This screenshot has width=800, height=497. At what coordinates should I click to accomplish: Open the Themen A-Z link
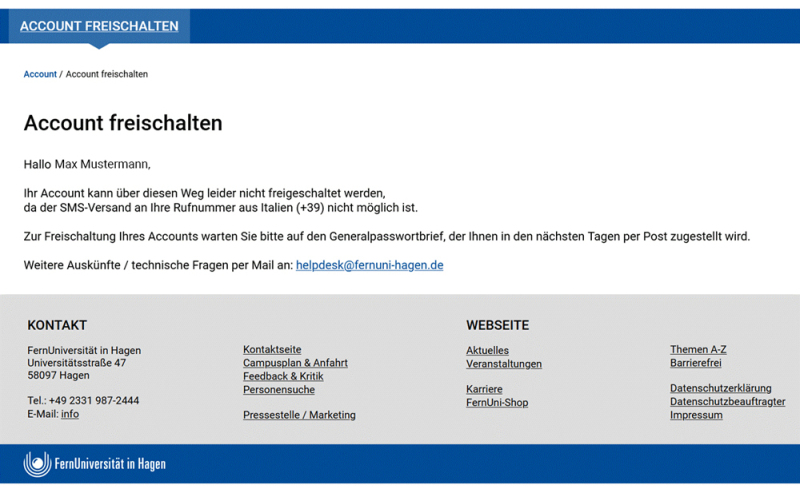[698, 350]
